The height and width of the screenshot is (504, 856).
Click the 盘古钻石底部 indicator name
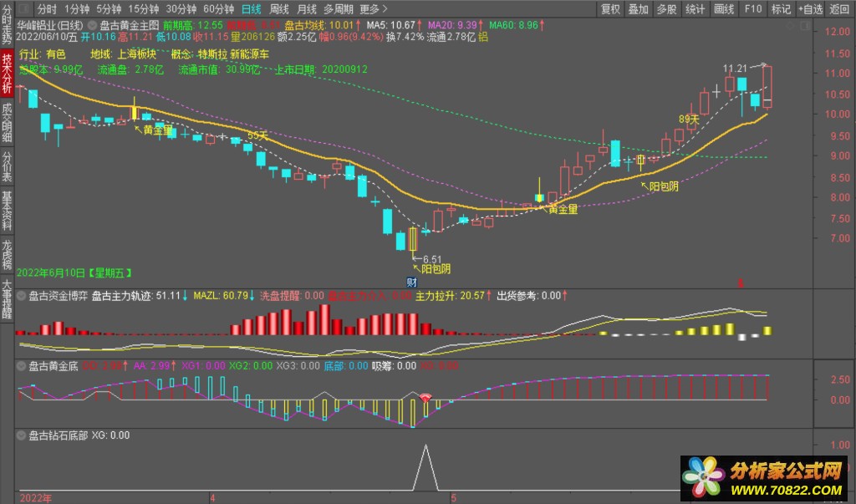click(x=58, y=435)
